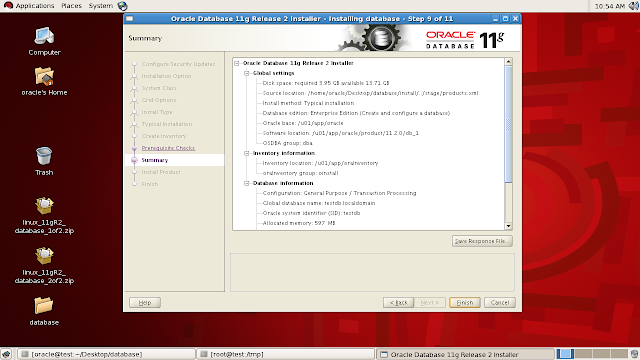The height and width of the screenshot is (360, 640).
Task: Click the Help button
Action: point(145,302)
